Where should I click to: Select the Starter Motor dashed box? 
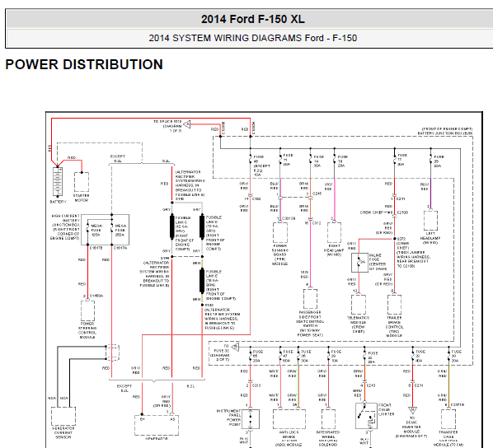[82, 182]
